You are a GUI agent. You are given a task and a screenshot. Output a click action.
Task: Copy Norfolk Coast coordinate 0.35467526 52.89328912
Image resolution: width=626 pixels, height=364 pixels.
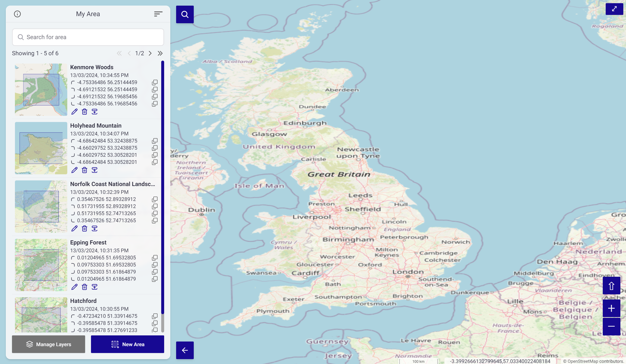tap(155, 199)
